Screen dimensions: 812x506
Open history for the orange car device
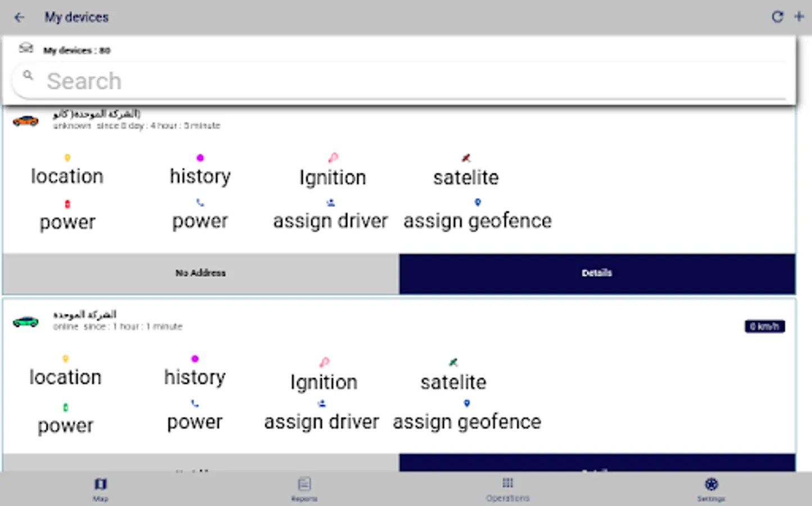point(200,170)
